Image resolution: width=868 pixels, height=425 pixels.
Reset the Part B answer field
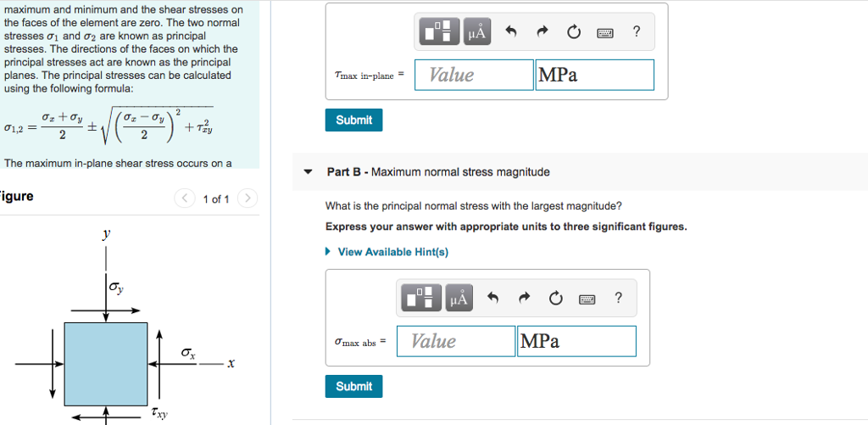[556, 298]
